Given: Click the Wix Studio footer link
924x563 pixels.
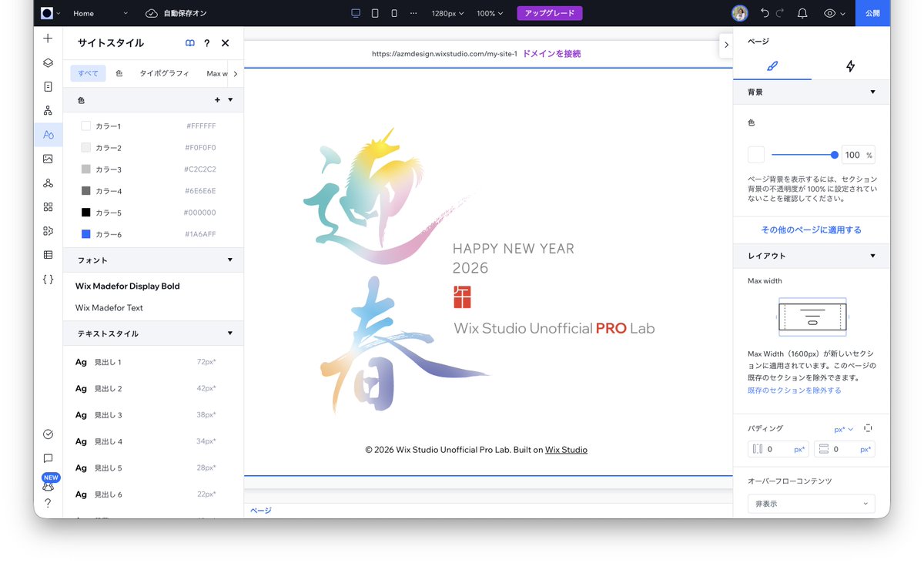Looking at the screenshot, I should 566,450.
